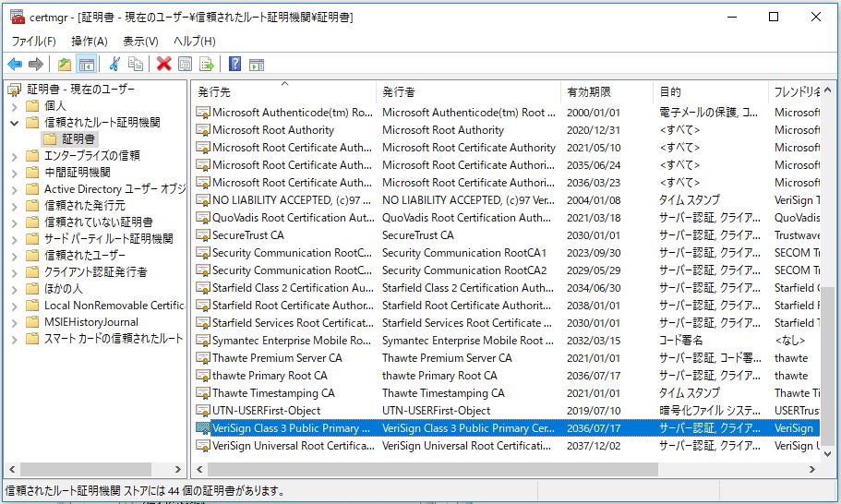Click certificate icon of Thawte Timestamping CA

pyautogui.click(x=203, y=393)
